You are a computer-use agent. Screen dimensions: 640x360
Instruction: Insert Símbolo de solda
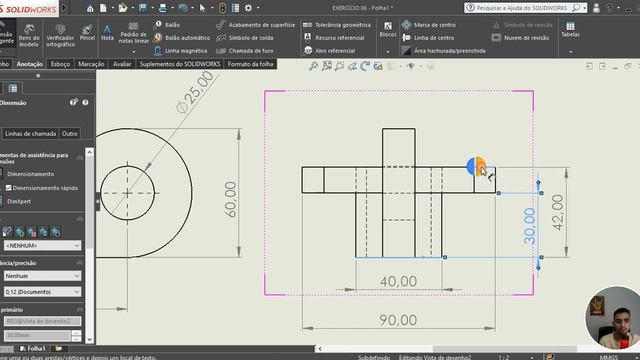[245, 38]
